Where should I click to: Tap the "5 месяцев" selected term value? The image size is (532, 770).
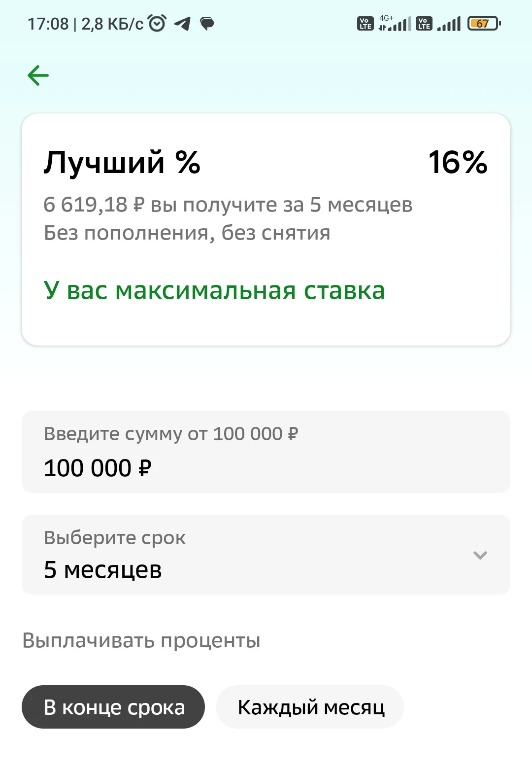103,570
